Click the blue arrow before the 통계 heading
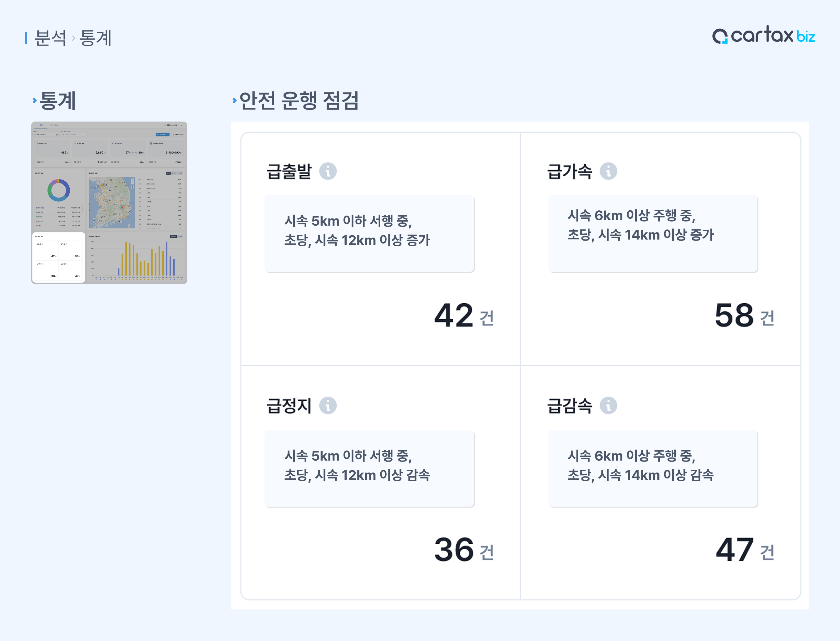This screenshot has height=641, width=840. pyautogui.click(x=34, y=100)
